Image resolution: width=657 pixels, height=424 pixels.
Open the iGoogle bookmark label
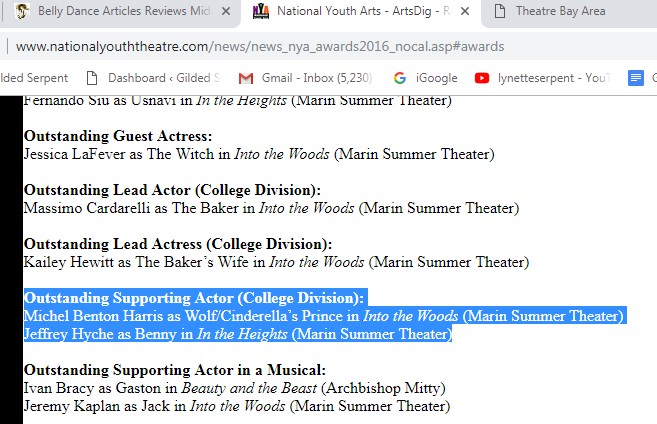[435, 77]
